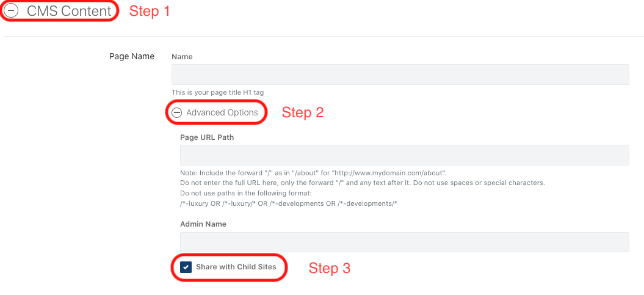Click the red Step 1 annotation
This screenshot has height=295, width=644.
150,12
